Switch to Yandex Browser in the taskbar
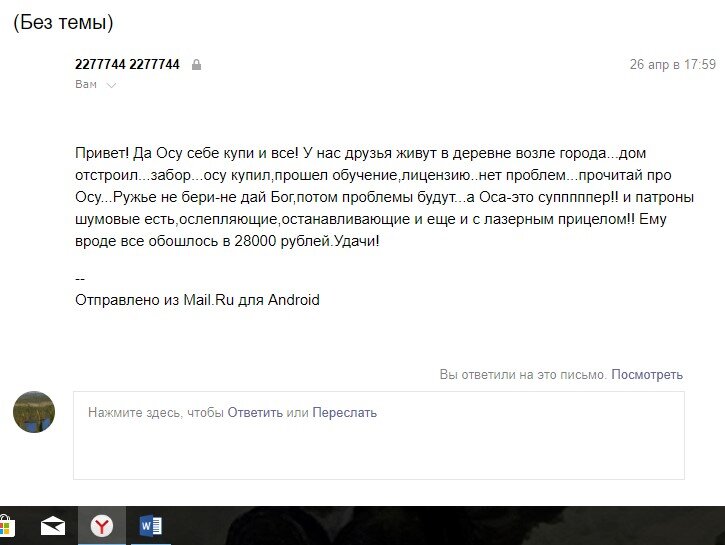This screenshot has width=725, height=545. [x=102, y=526]
